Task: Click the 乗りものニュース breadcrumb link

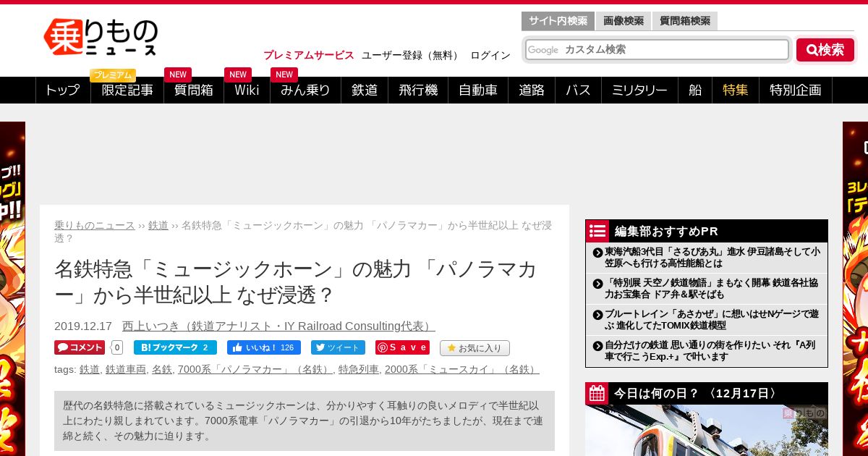Action: 95,225
